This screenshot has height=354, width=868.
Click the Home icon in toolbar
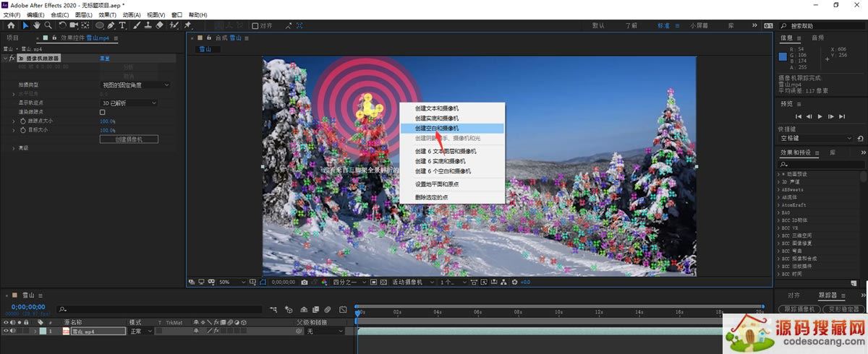click(x=11, y=25)
